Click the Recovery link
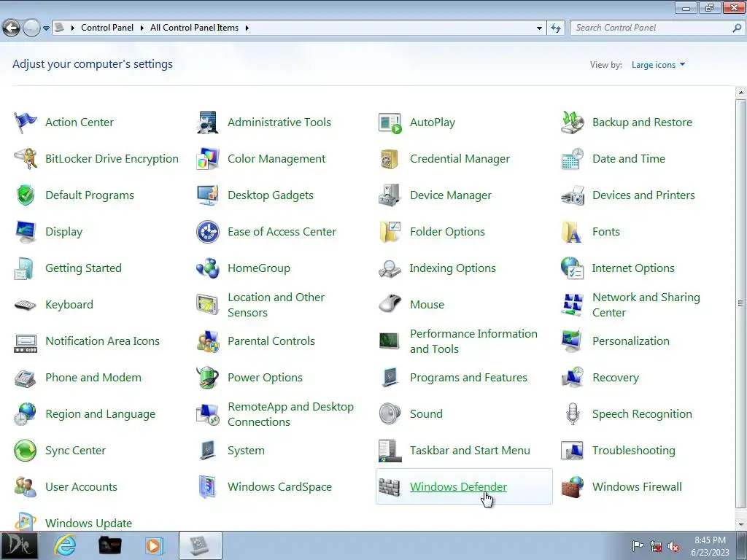 click(616, 378)
